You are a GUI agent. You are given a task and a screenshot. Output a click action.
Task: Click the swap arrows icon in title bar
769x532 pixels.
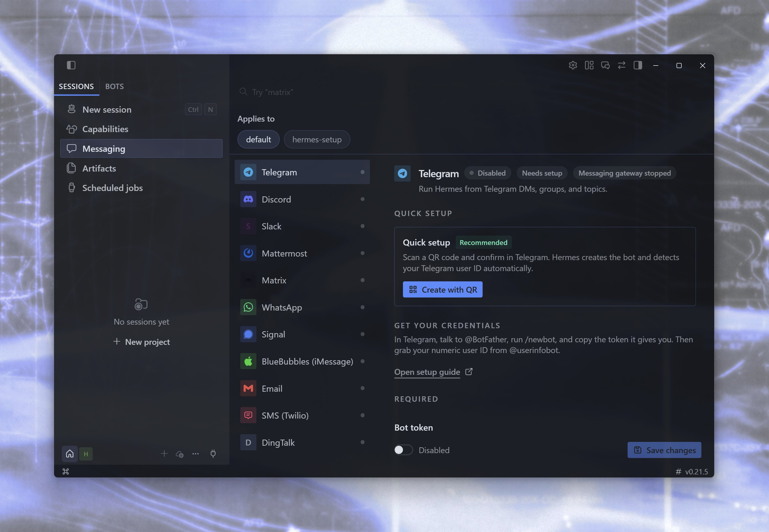[x=622, y=65]
